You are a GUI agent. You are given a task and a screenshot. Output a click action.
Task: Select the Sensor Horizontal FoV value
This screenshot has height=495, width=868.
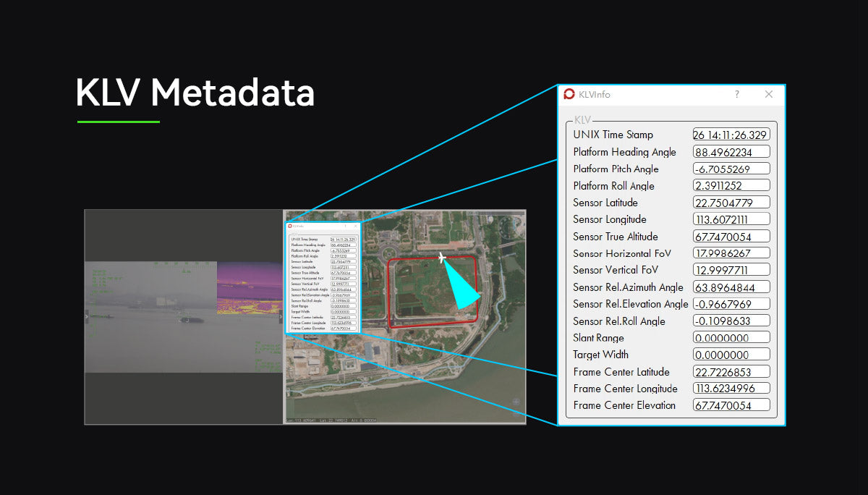point(731,253)
